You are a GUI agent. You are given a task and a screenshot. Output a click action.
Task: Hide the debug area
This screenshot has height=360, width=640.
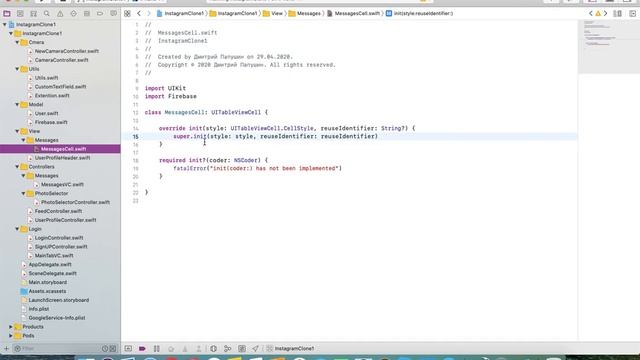coord(128,349)
